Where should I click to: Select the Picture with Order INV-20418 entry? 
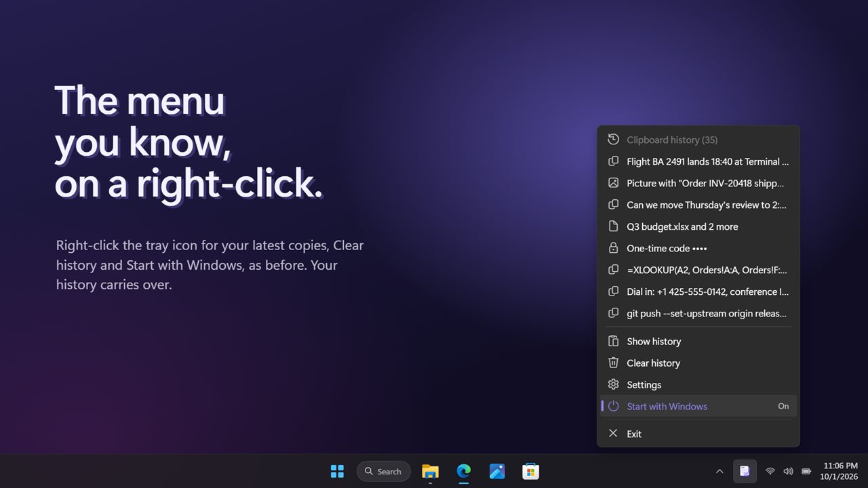(698, 183)
